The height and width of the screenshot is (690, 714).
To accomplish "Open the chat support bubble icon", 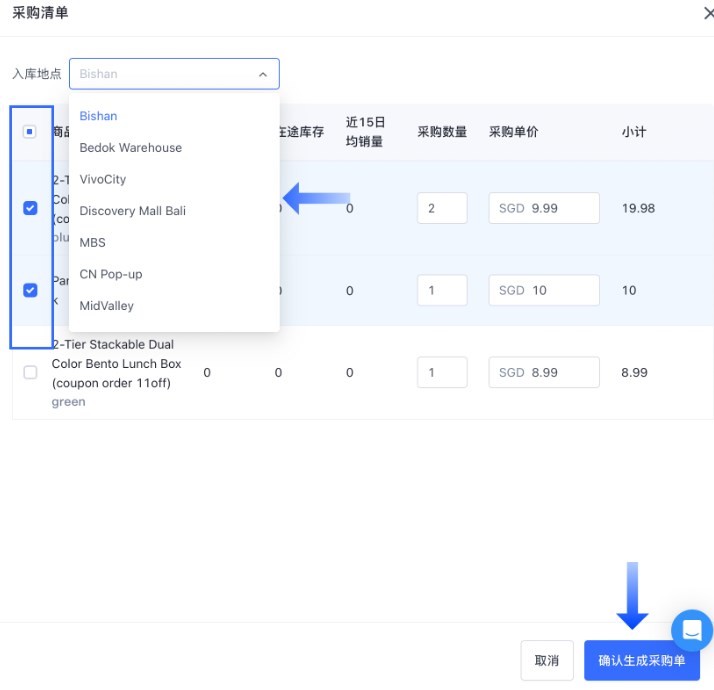I will pos(692,630).
